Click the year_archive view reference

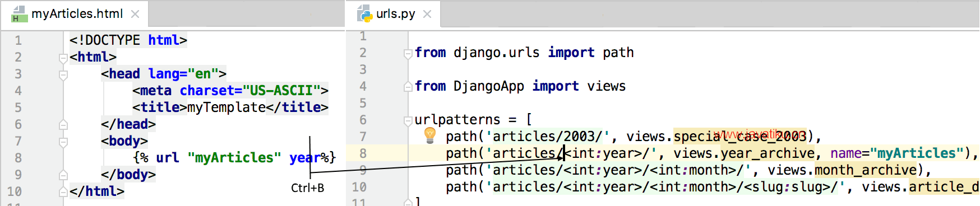pyautogui.click(x=768, y=153)
